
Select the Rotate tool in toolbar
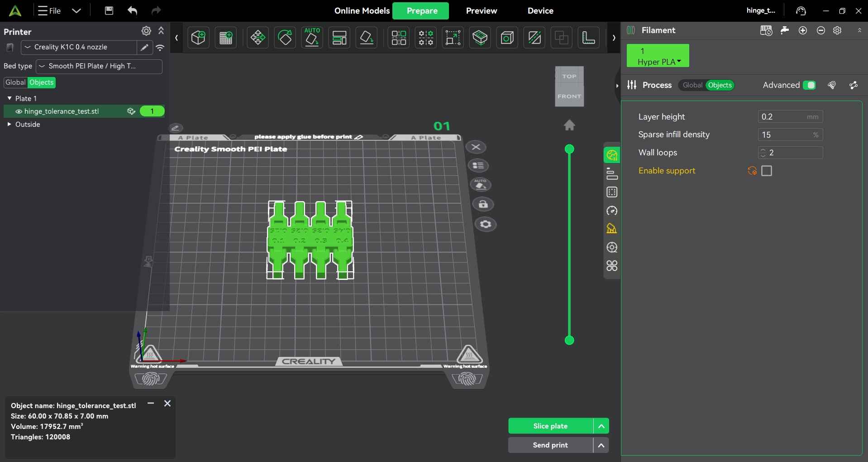click(285, 38)
